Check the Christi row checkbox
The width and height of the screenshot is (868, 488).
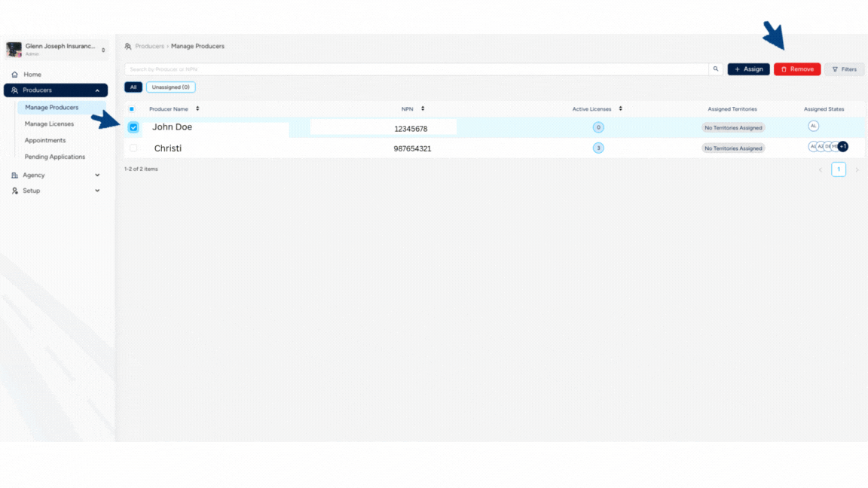133,148
